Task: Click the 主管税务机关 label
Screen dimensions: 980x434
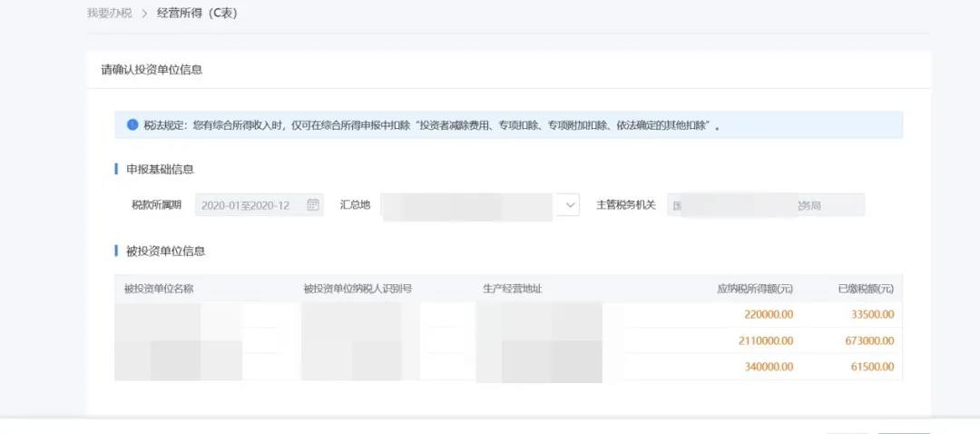Action: (625, 204)
